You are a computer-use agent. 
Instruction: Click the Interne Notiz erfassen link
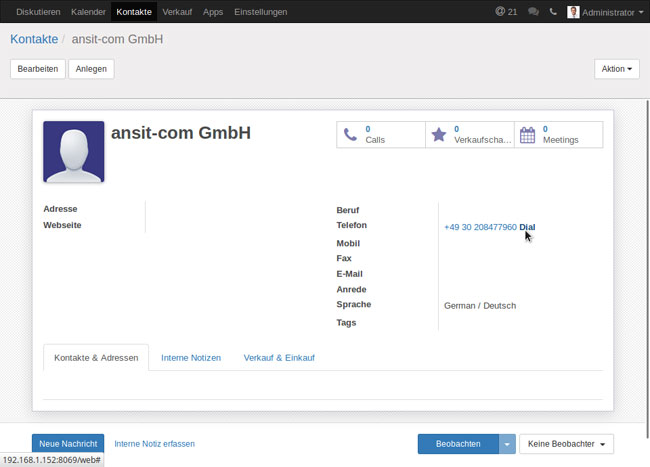click(154, 444)
